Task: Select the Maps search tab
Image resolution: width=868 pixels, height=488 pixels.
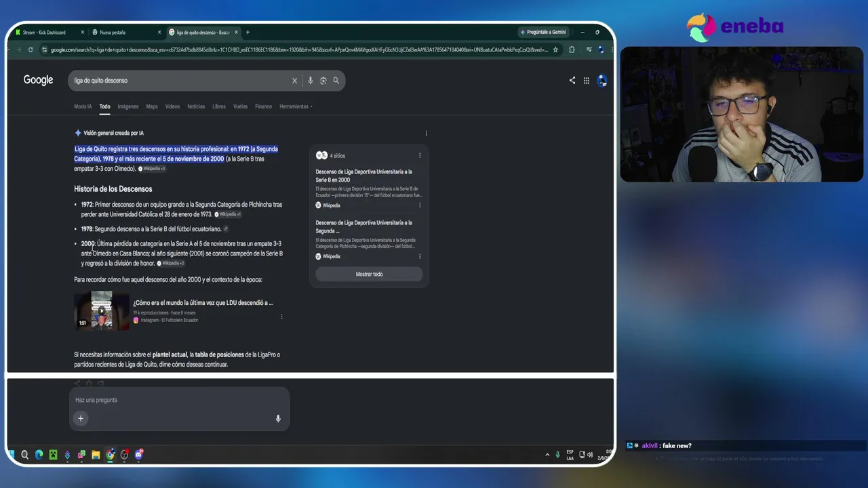Action: pyautogui.click(x=152, y=106)
